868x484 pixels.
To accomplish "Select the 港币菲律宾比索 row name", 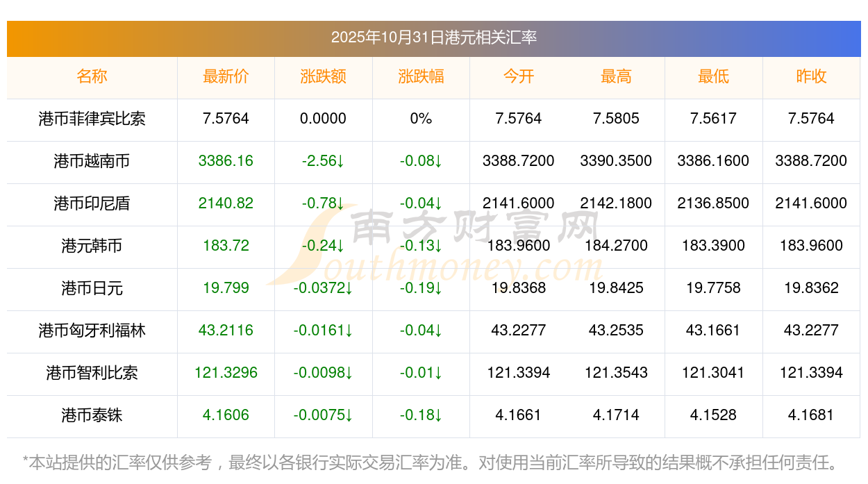I will [x=92, y=119].
